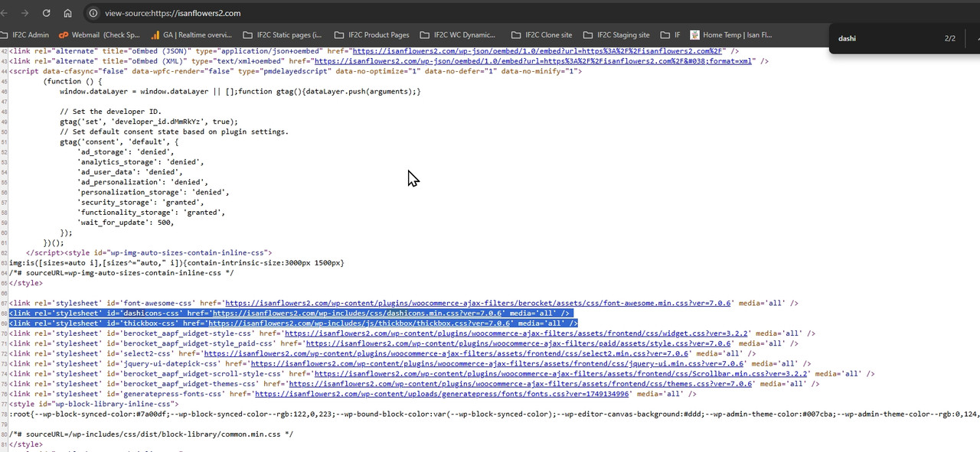Click the "'ad_personalization': 'denied'," code line
Viewport: 980px width, 452px height.
pyautogui.click(x=142, y=182)
